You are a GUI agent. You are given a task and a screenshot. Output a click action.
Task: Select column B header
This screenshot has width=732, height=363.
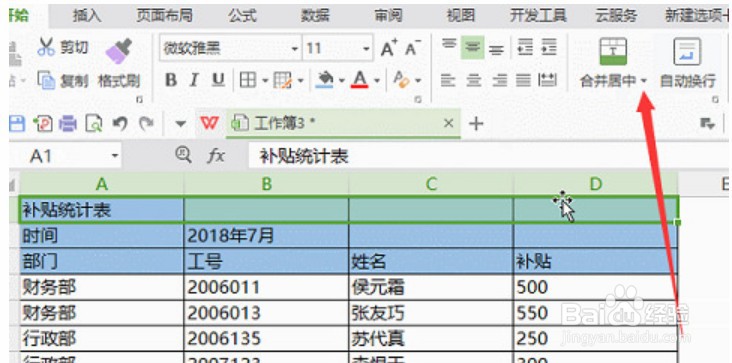point(266,184)
